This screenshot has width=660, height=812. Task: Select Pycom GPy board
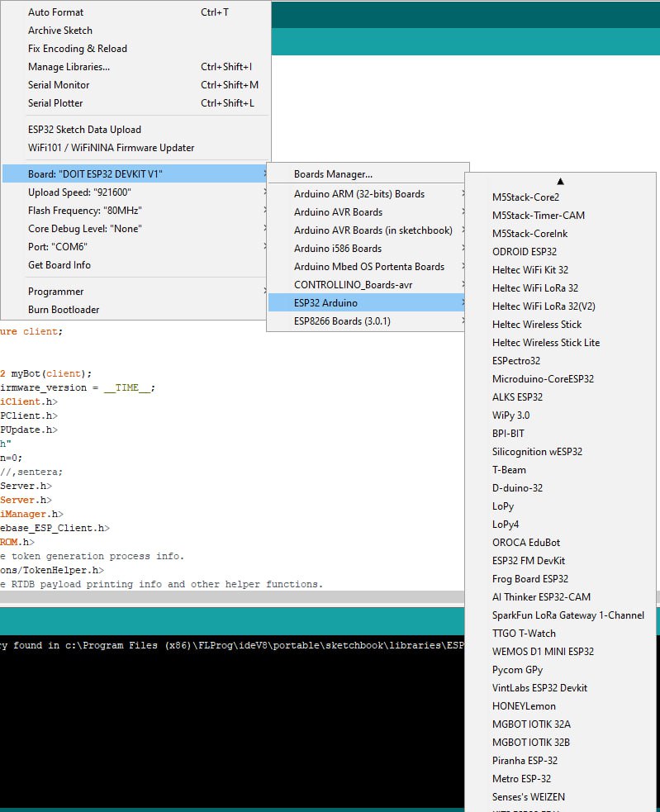[x=561, y=670]
